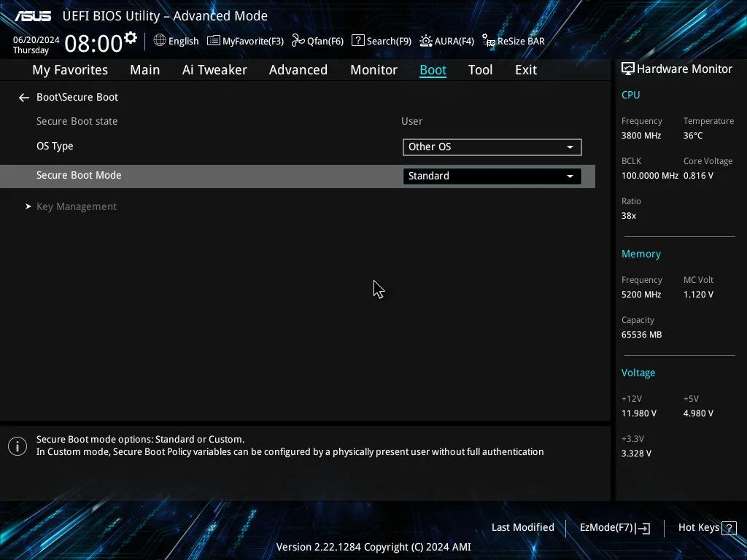Viewport: 747px width, 560px height.
Task: Click the Qfan fan icon
Action: [298, 41]
